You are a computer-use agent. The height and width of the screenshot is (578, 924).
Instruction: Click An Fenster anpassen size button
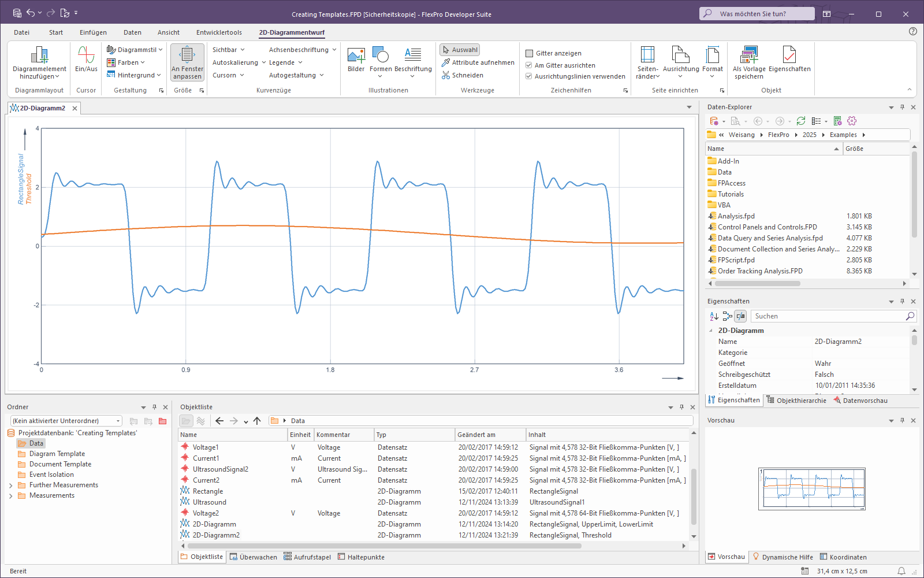pyautogui.click(x=187, y=62)
